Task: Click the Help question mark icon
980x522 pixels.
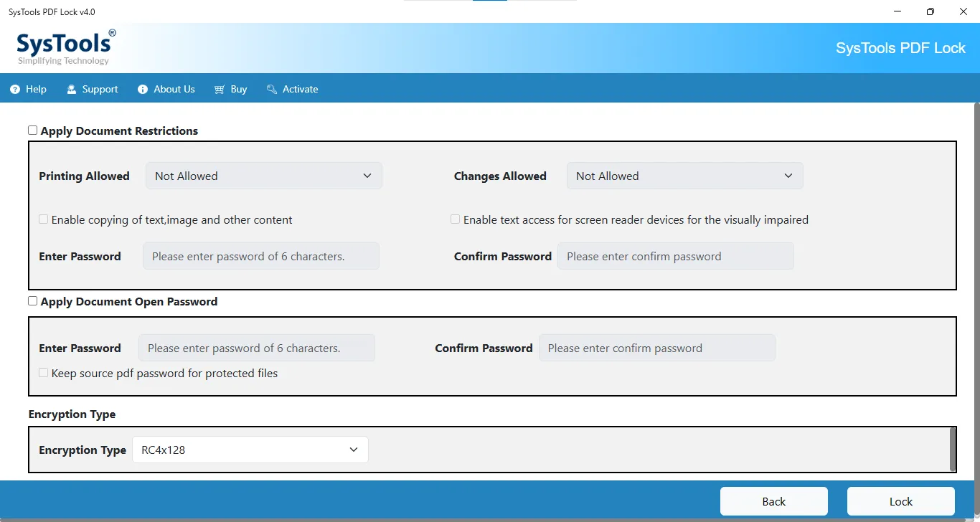Action: coord(15,90)
